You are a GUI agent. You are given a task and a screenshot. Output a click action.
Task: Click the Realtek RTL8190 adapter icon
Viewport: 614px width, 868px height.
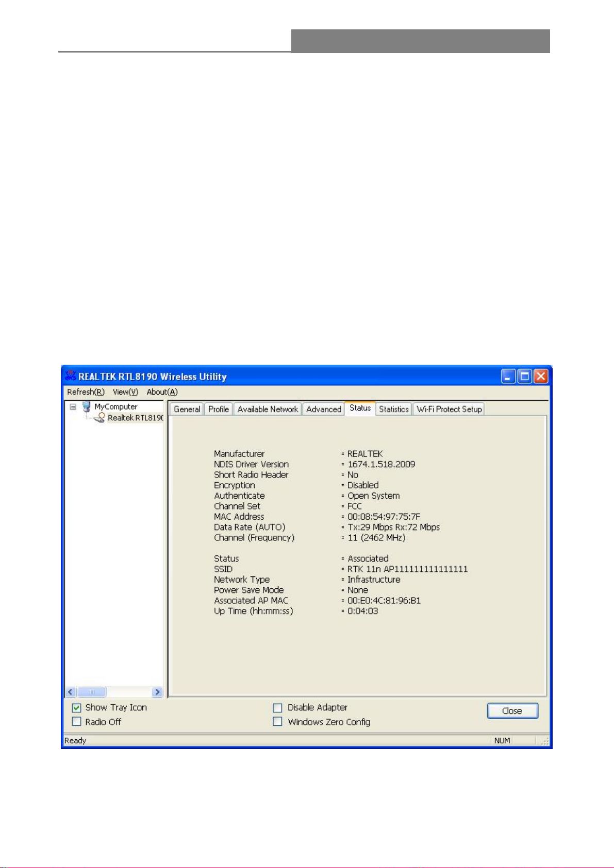(100, 417)
